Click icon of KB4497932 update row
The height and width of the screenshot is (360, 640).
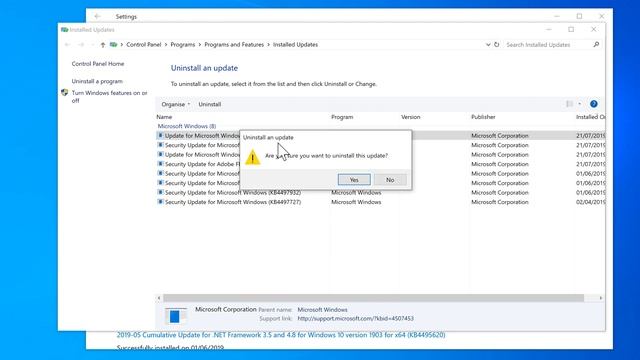point(160,192)
